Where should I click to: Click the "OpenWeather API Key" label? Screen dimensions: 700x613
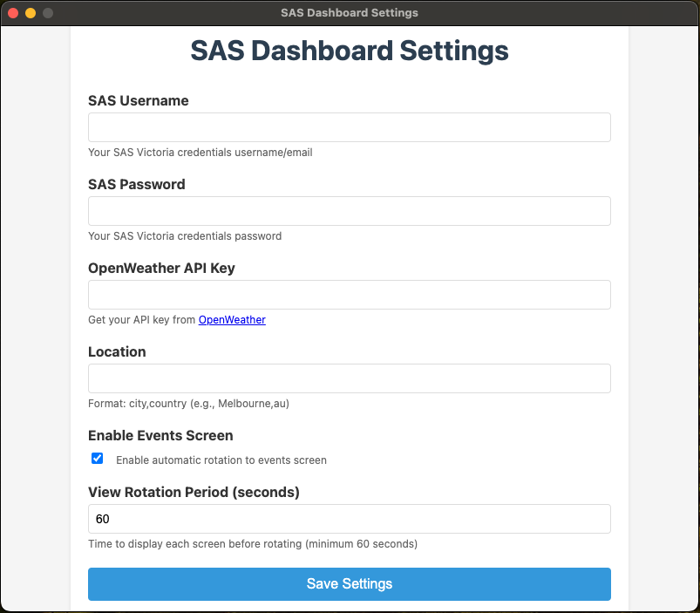click(x=161, y=269)
